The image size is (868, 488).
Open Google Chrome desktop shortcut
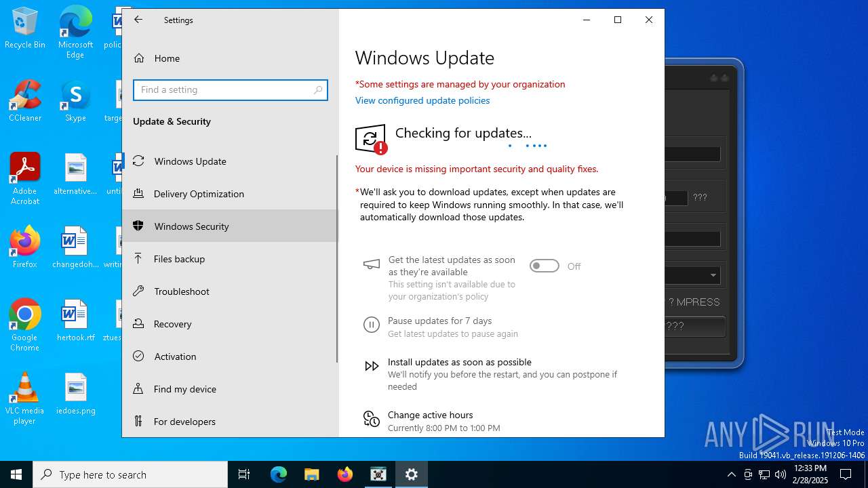tap(25, 325)
